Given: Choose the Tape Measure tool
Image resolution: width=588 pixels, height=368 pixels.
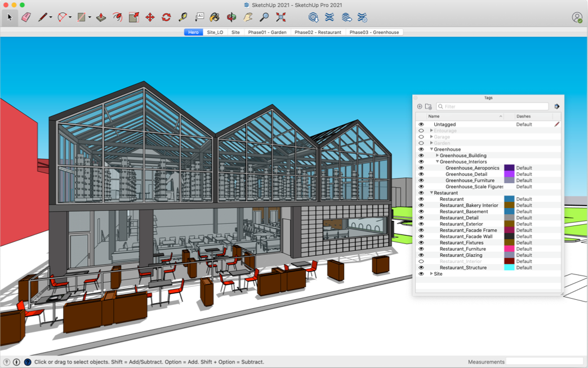Looking at the screenshot, I should click(183, 17).
